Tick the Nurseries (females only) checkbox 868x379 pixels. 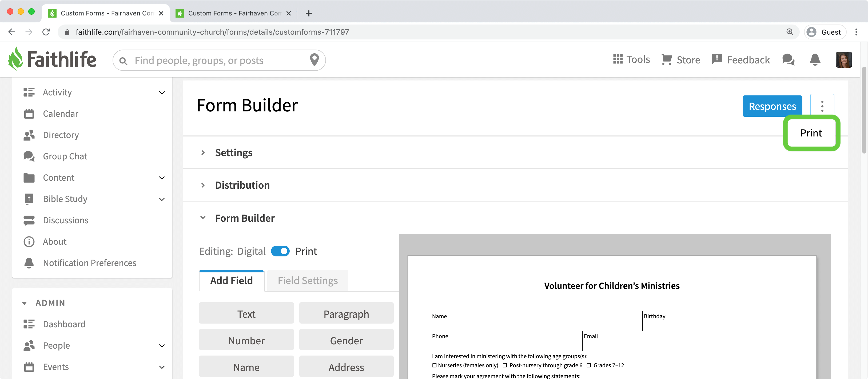click(434, 365)
